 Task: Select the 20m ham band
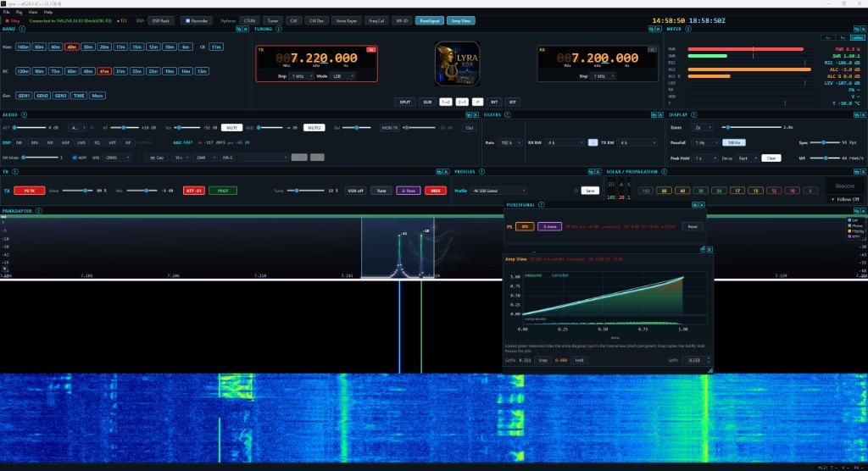coord(104,47)
